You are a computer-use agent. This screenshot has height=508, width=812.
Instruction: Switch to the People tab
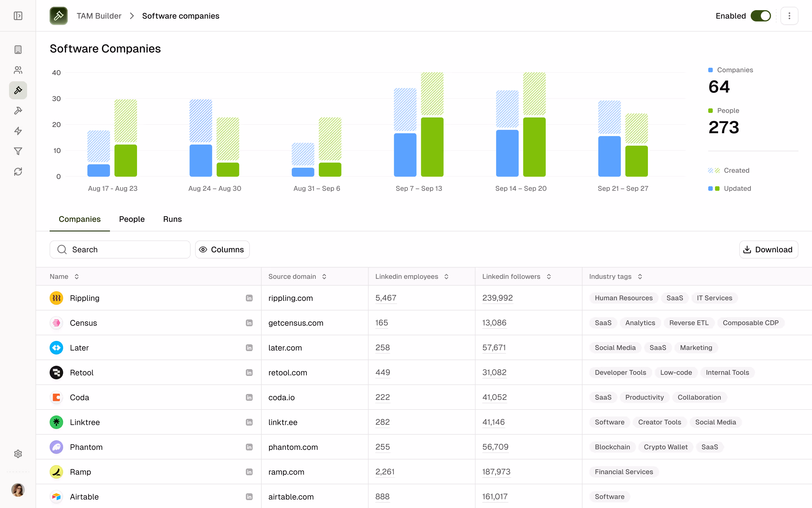tap(132, 219)
